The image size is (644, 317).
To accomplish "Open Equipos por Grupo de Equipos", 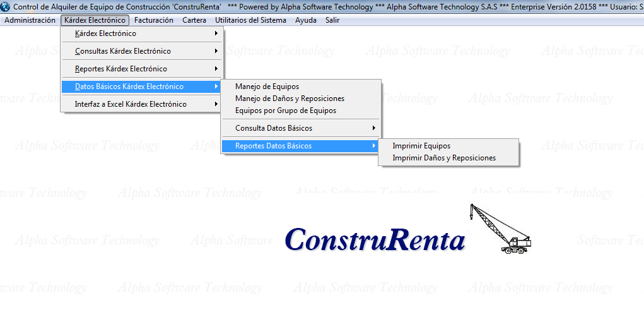I will click(285, 111).
